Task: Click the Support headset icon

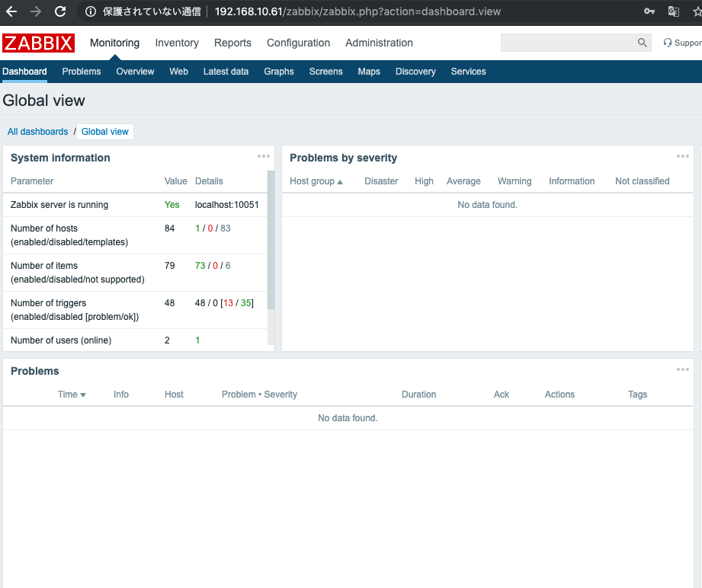Action: coord(669,43)
